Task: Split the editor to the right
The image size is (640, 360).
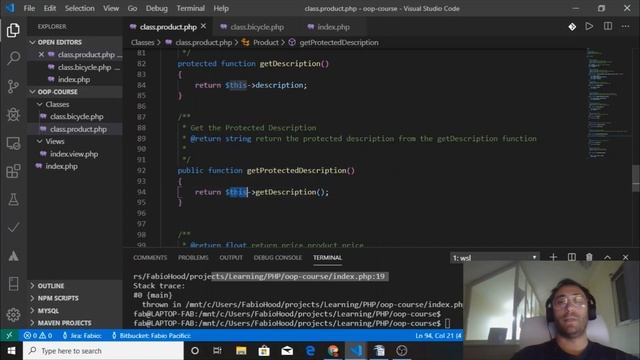Action: click(x=608, y=27)
